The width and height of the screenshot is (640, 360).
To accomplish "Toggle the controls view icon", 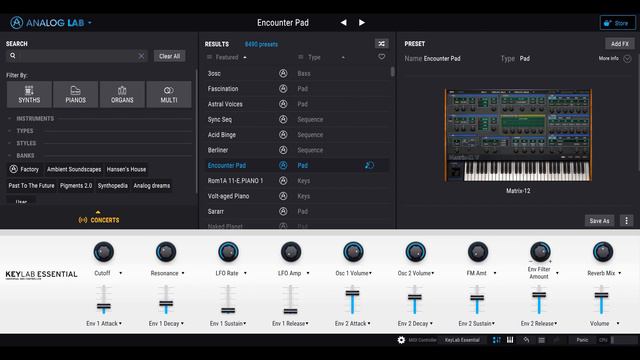I will point(496,340).
